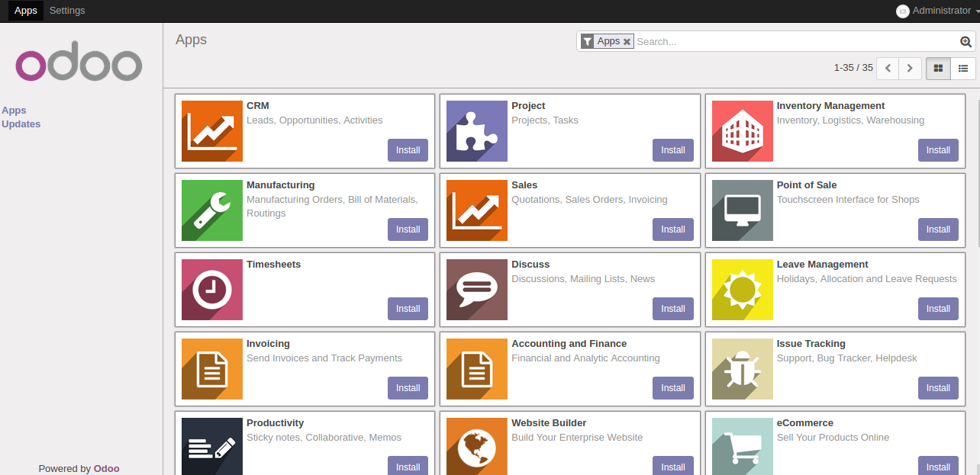Click the Administrator avatar icon
The image size is (980, 475).
point(903,11)
